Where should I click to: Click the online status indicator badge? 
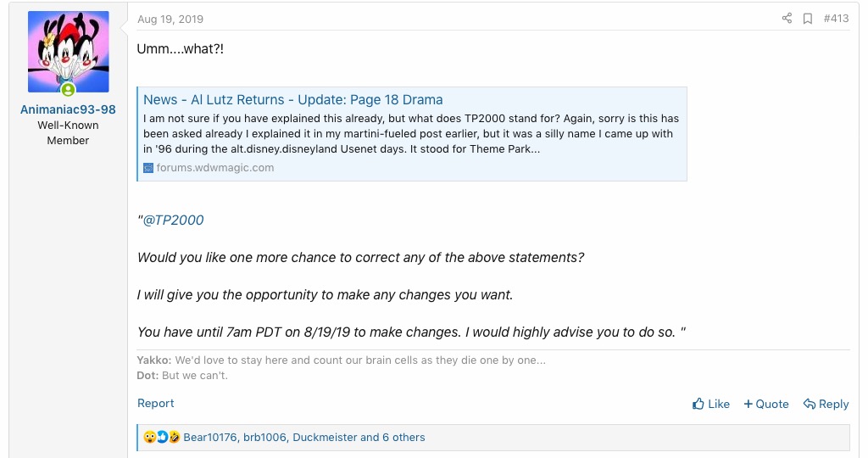68,90
